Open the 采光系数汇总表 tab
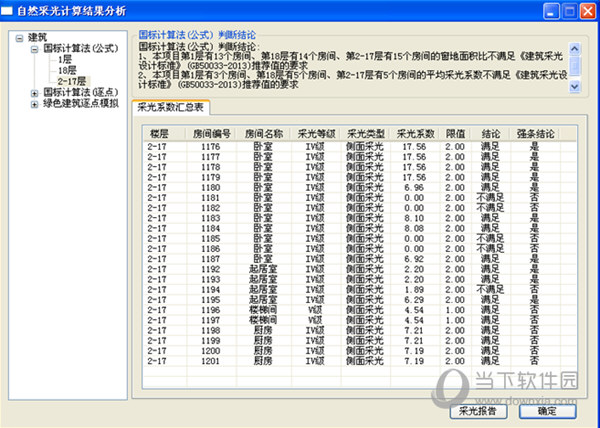The height and width of the screenshot is (428, 600). click(171, 106)
